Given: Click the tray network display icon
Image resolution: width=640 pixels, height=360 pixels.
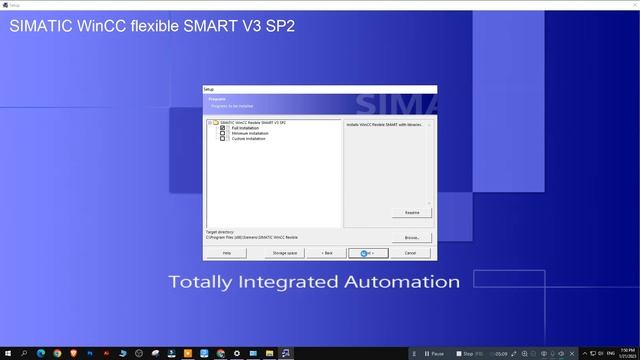Looking at the screenshot, I should [593, 353].
